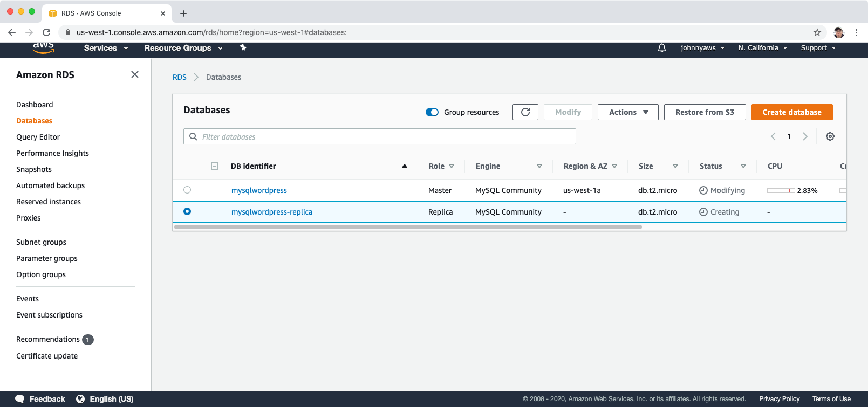The height and width of the screenshot is (413, 868).
Task: Click the RDS breadcrumb link
Action: tap(180, 77)
